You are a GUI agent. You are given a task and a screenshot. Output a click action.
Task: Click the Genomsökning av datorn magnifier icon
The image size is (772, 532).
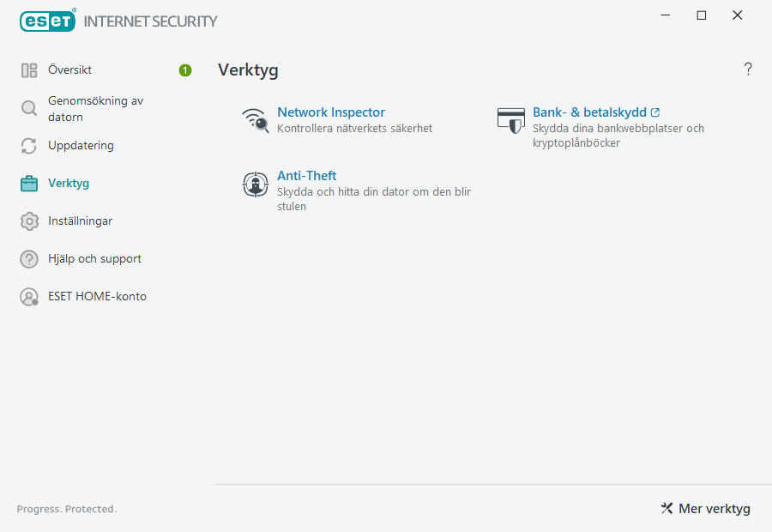(x=28, y=108)
